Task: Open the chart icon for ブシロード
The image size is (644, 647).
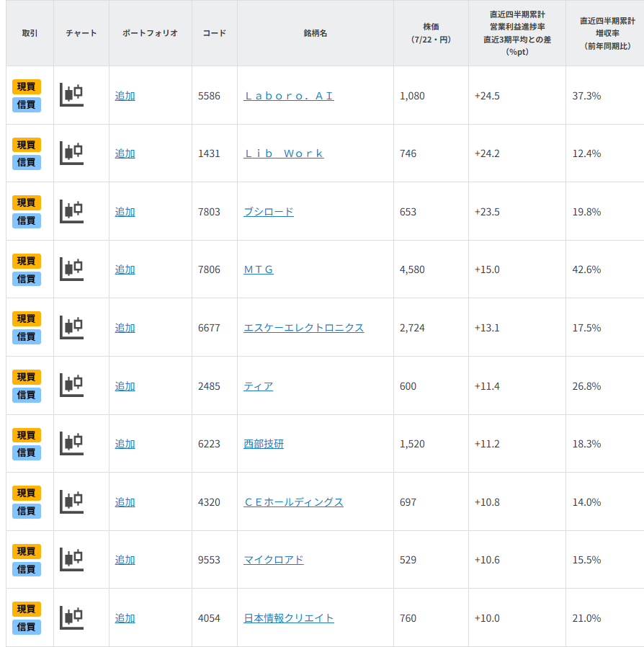Action: tap(71, 211)
